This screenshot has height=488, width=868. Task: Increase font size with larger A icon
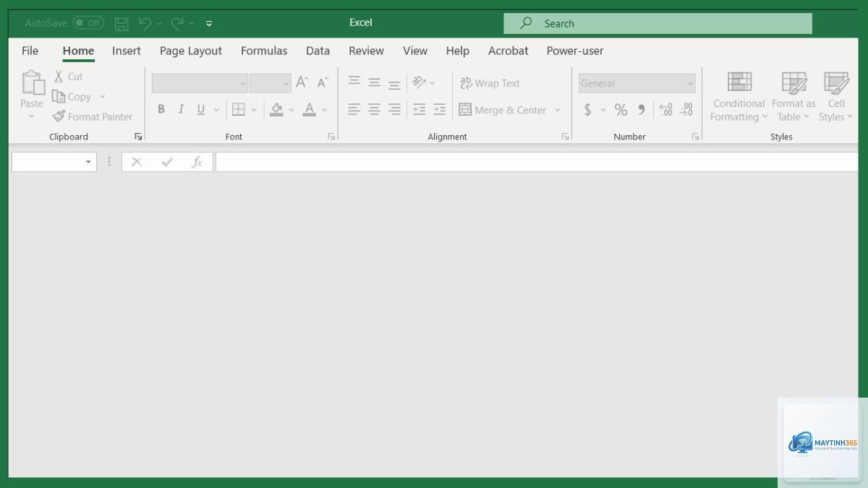point(302,82)
